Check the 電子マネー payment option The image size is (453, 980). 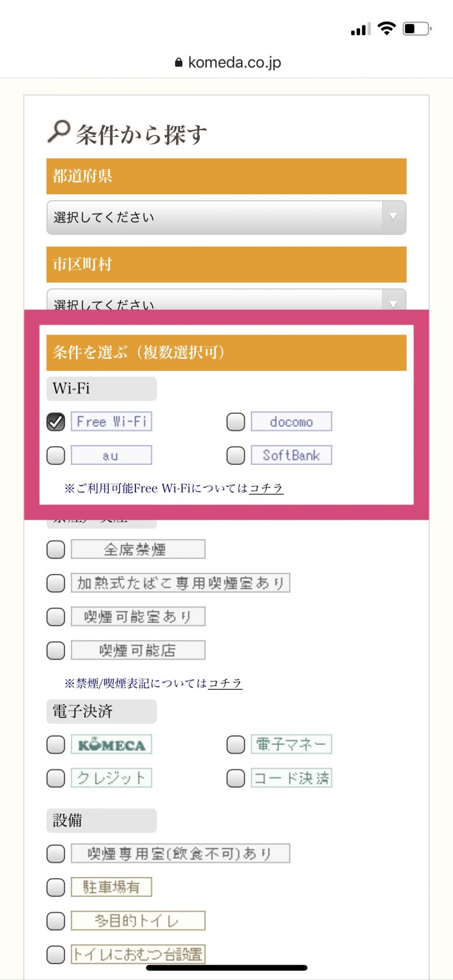235,744
